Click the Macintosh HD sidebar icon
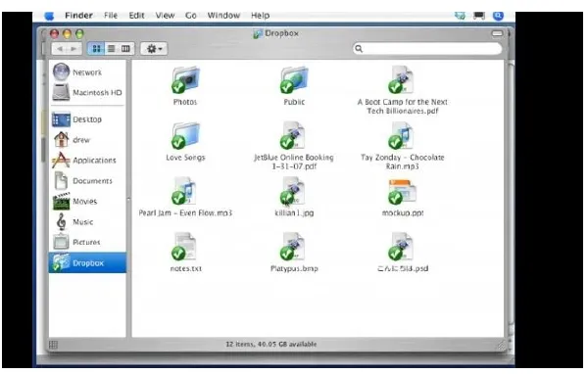 (x=61, y=92)
